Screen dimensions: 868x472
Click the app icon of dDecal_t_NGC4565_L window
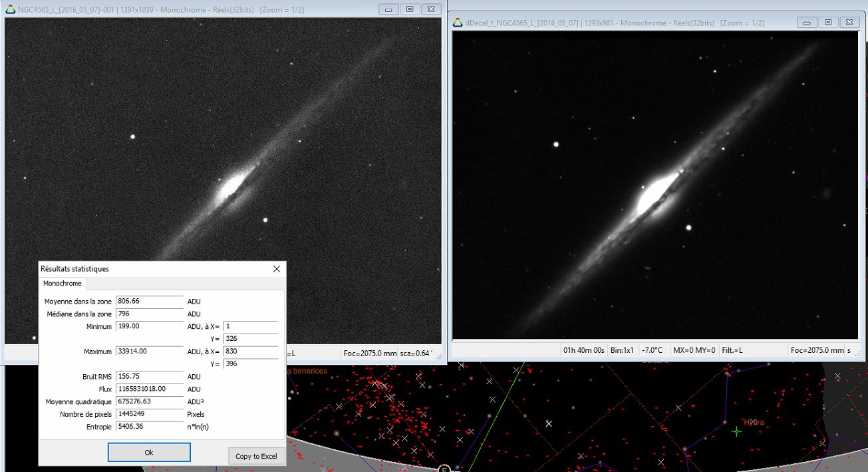[458, 23]
